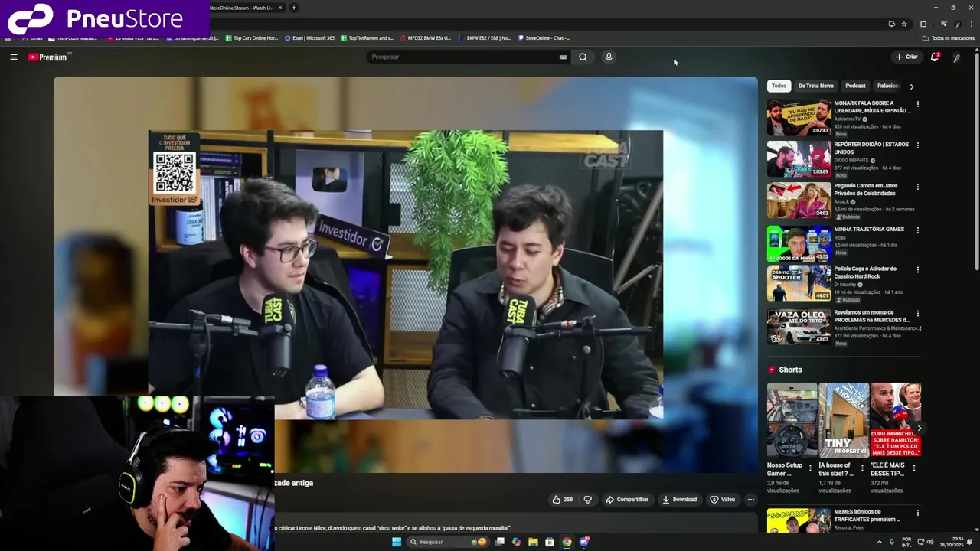Like the video with 258 likes
This screenshot has width=980, height=551.
click(563, 500)
